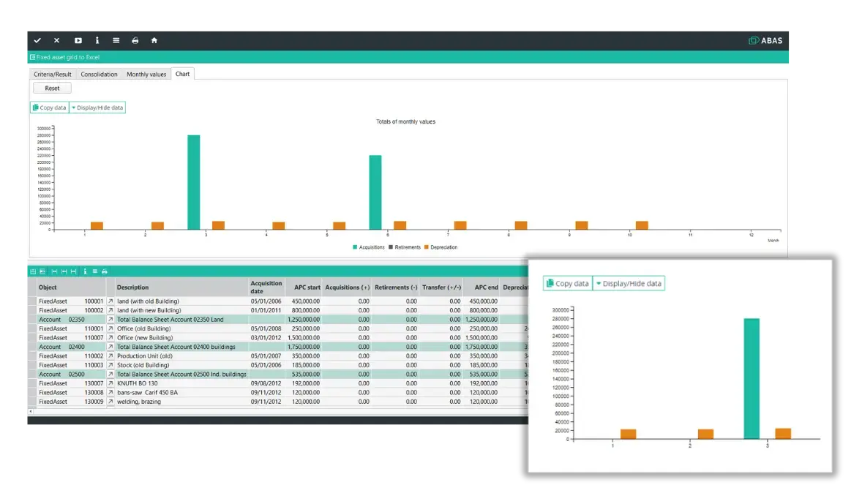
Task: Switch to the Consolidation tab
Action: pos(99,74)
